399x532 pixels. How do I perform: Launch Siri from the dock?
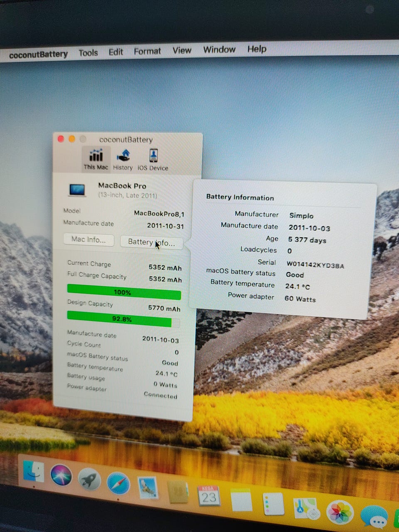[x=61, y=475]
